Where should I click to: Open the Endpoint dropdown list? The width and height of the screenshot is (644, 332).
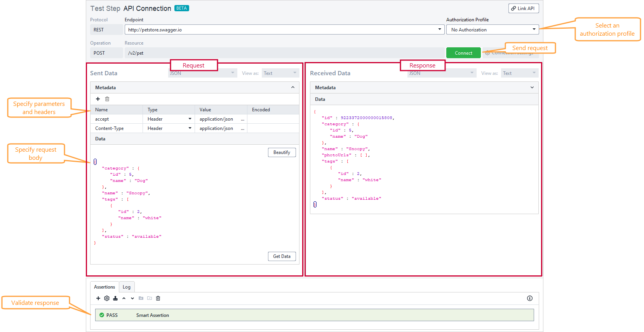coord(439,29)
